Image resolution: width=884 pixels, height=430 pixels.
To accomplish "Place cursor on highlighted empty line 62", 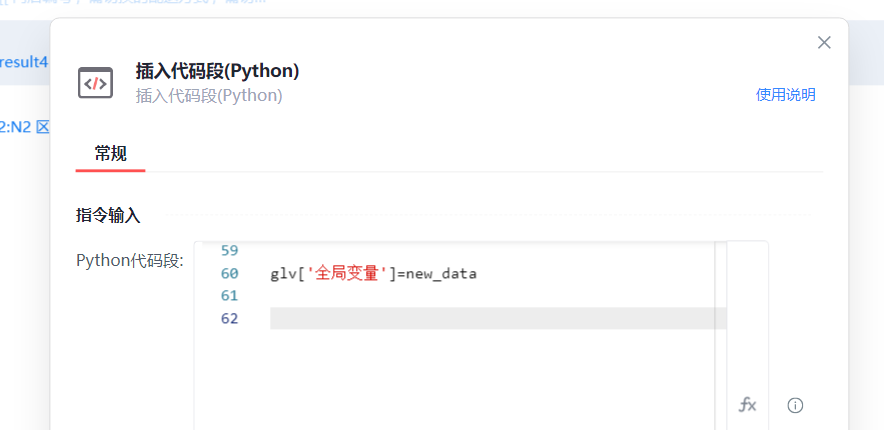I will click(490, 318).
